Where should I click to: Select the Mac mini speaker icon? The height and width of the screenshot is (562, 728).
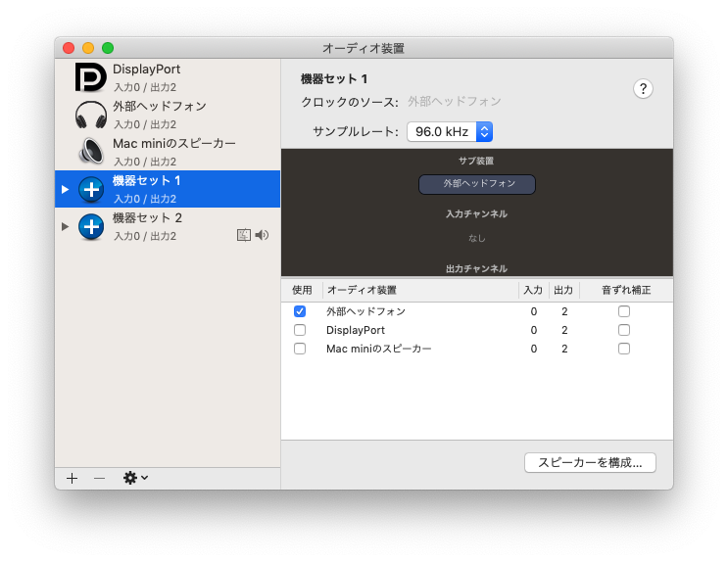(91, 152)
